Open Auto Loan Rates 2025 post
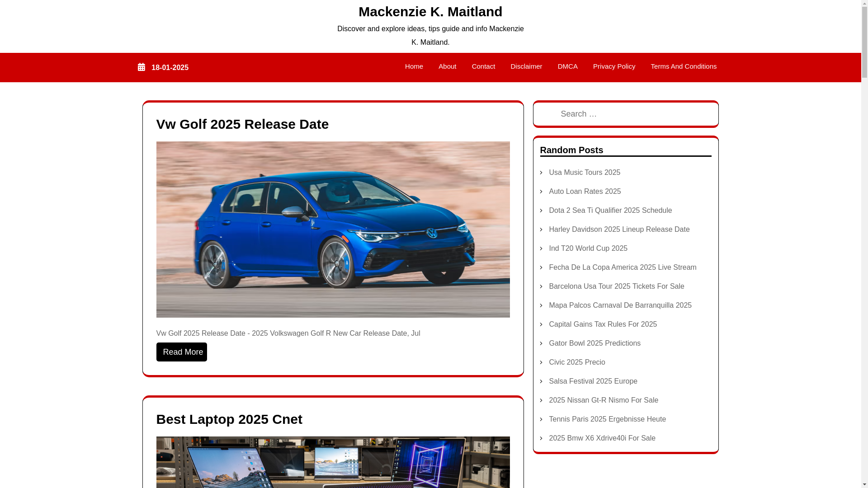 click(x=585, y=192)
